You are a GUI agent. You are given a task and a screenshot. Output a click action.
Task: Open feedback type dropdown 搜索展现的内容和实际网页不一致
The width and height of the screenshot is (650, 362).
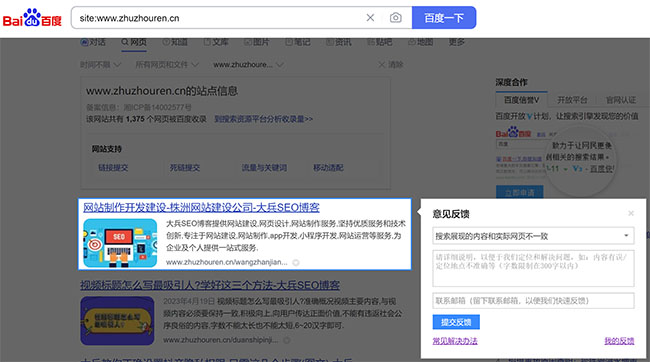tap(534, 236)
